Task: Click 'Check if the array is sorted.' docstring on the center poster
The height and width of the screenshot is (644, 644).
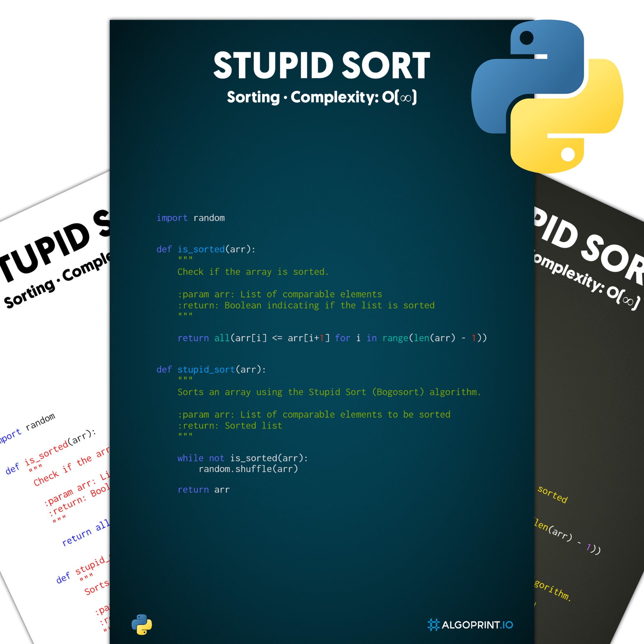Action: (x=253, y=272)
